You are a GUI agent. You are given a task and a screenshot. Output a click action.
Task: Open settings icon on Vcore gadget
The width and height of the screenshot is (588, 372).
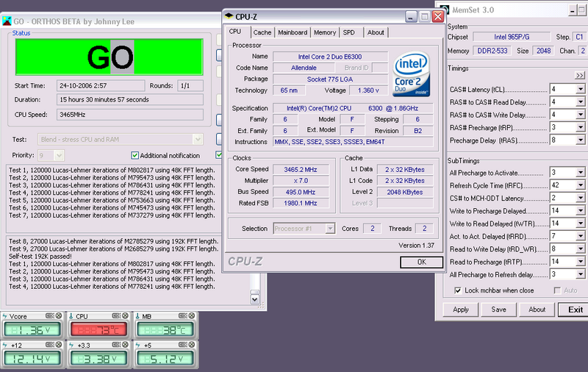[x=49, y=315]
